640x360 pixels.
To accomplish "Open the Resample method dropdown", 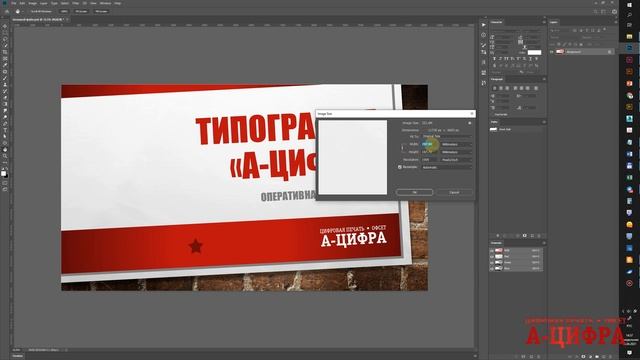I will click(447, 167).
